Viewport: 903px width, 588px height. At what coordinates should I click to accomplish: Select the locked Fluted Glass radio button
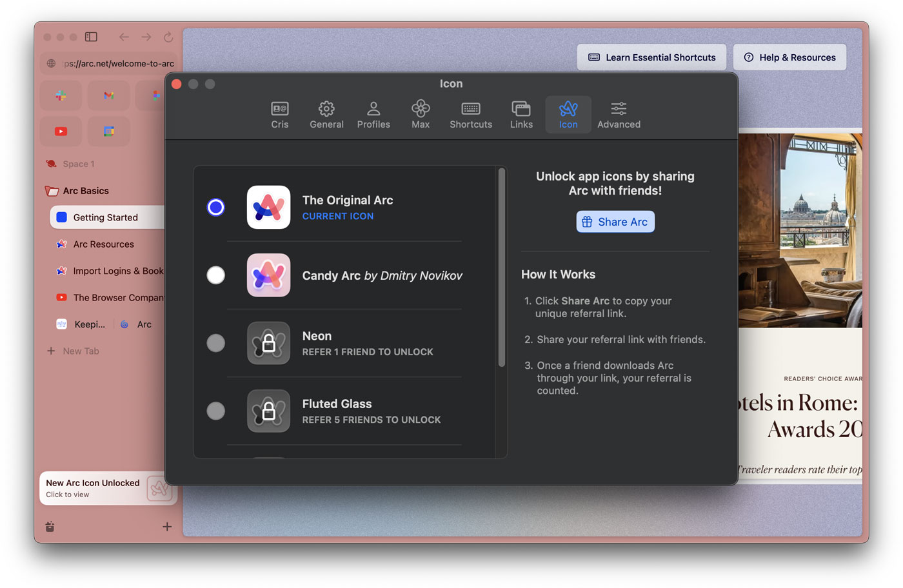tap(215, 411)
